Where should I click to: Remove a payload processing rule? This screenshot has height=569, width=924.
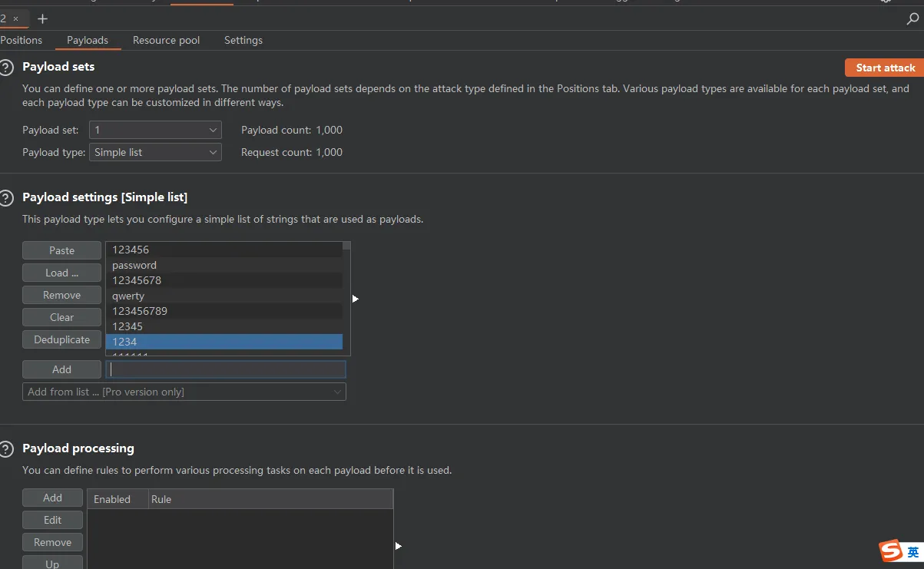(x=52, y=542)
